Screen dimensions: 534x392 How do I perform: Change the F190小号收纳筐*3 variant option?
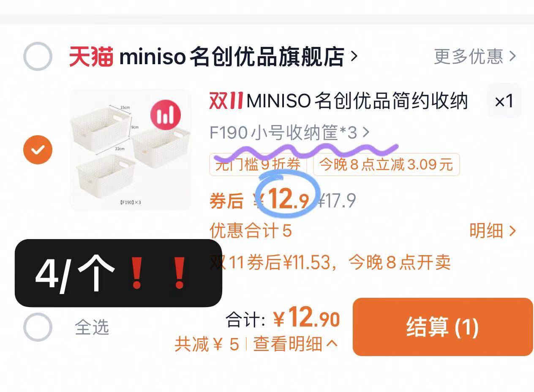tap(290, 133)
